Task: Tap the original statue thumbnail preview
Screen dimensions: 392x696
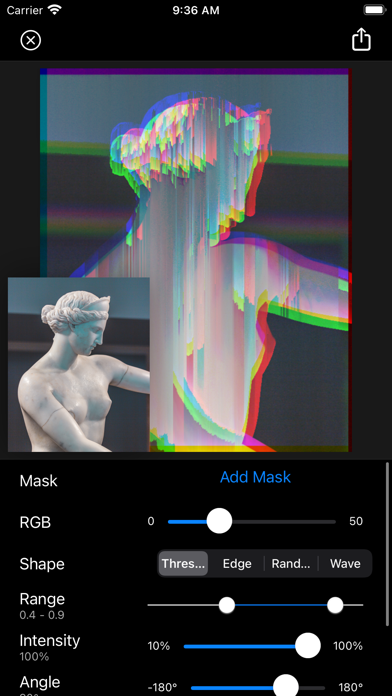Action: point(79,364)
